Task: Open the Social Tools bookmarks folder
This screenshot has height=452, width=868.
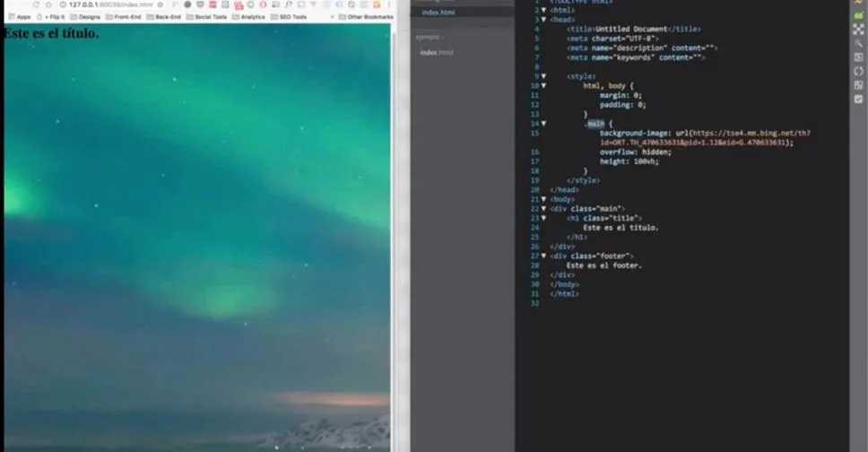Action: click(206, 17)
